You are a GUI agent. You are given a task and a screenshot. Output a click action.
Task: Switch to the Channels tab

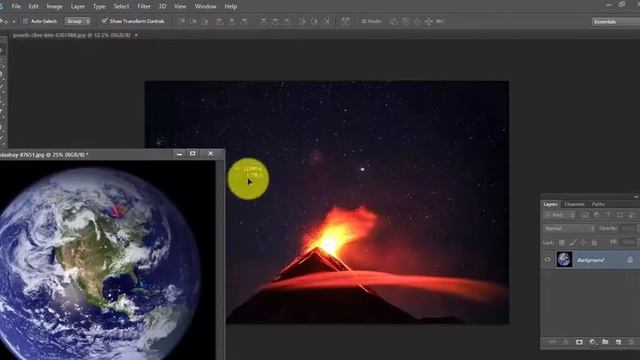[574, 204]
